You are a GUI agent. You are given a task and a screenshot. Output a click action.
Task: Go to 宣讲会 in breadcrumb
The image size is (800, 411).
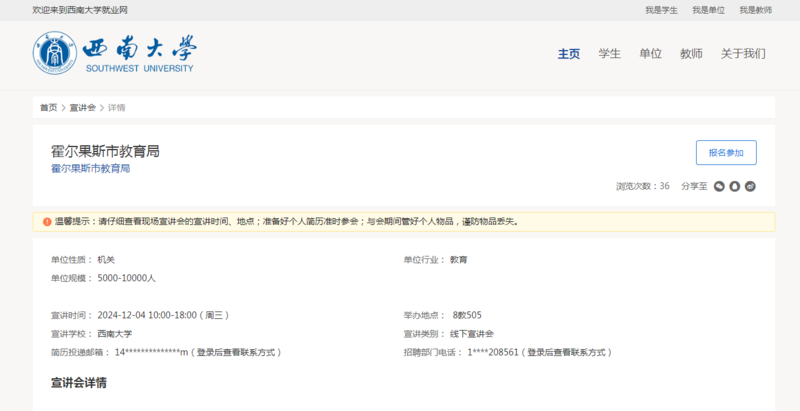83,108
